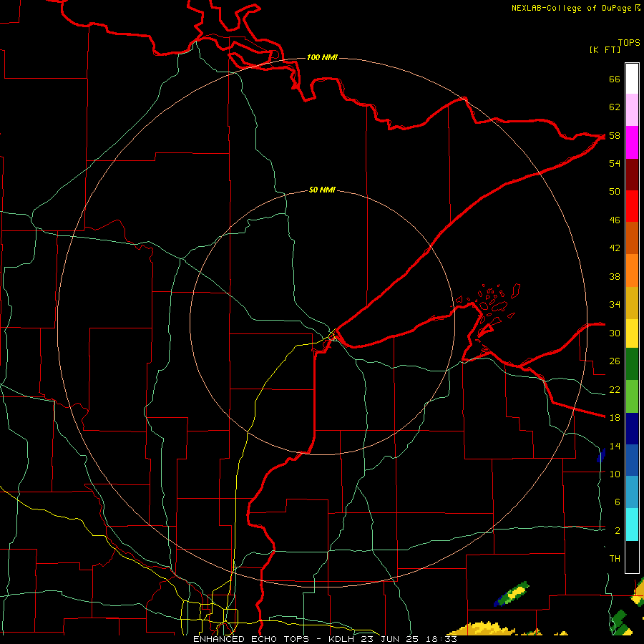Screen dimensions: 644x644
Task: Click the legend value "50"
Action: click(x=615, y=192)
